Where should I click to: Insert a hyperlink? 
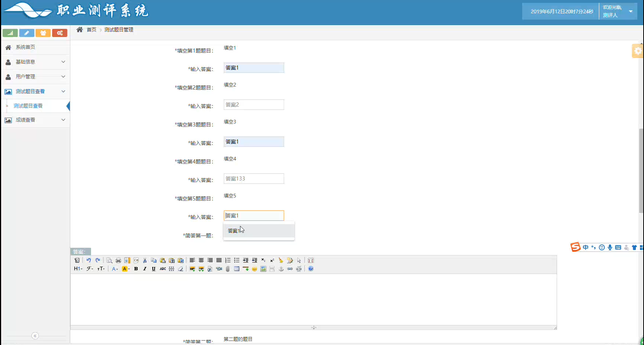click(x=290, y=269)
